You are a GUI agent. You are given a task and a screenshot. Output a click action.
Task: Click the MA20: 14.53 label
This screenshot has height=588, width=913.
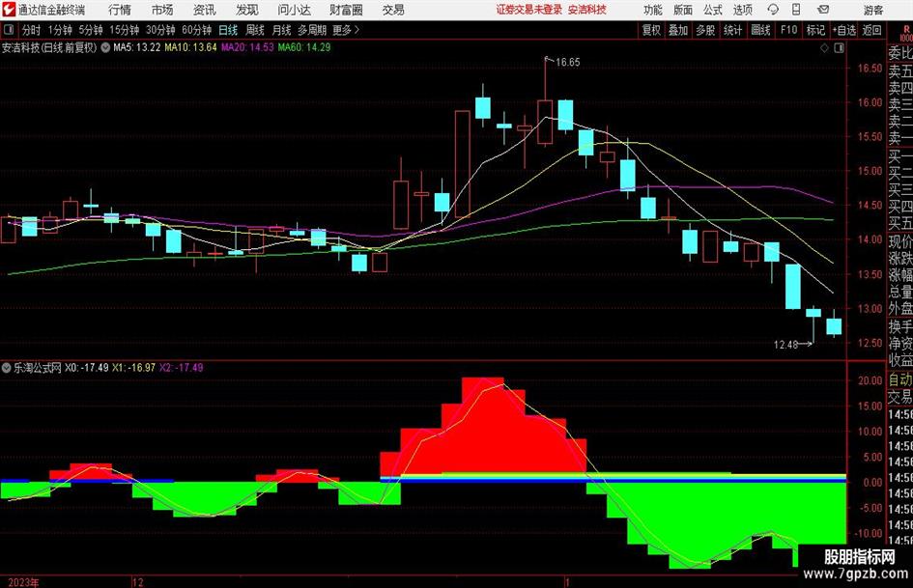pos(247,47)
